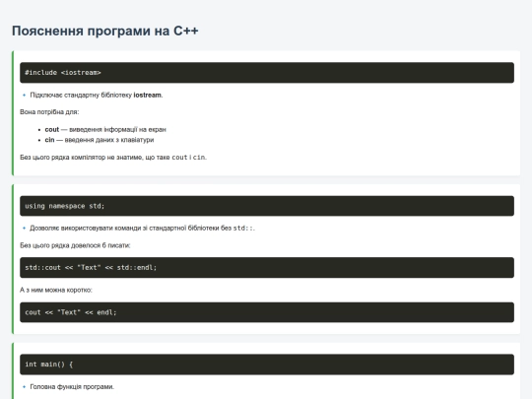Image resolution: width=532 pixels, height=399 pixels.
Task: Click the code block "cout << "Text" << endl;"
Action: (267, 312)
